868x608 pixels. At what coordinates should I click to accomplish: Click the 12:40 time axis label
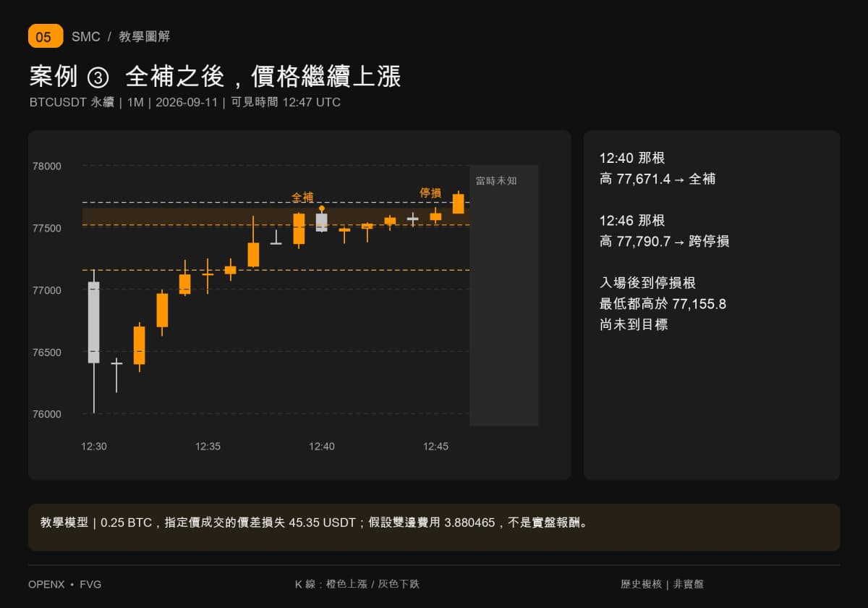coord(322,447)
